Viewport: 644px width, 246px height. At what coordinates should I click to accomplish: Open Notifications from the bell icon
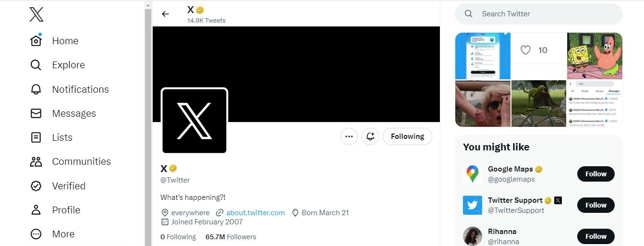36,89
